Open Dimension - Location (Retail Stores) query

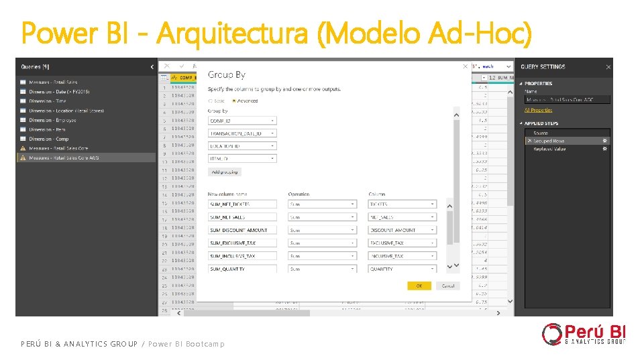pos(66,111)
